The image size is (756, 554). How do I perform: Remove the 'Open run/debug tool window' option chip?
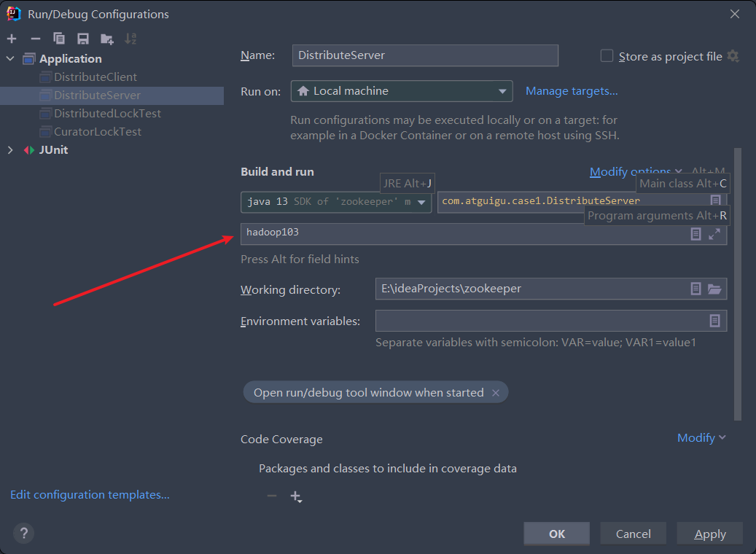(x=496, y=393)
